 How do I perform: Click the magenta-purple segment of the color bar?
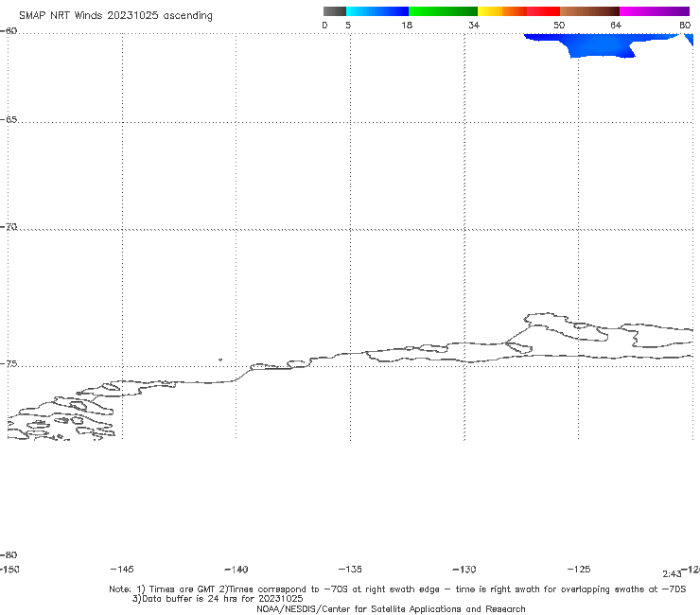(655, 11)
